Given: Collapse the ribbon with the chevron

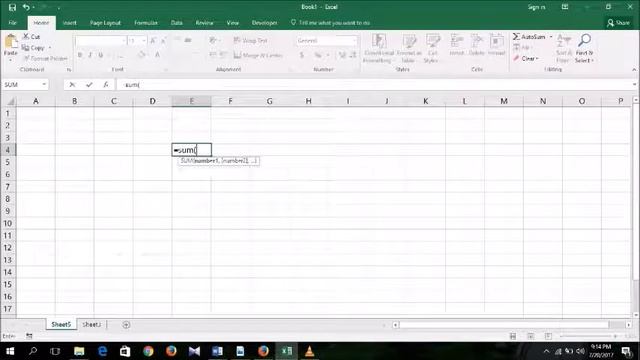Looking at the screenshot, I should (634, 70).
